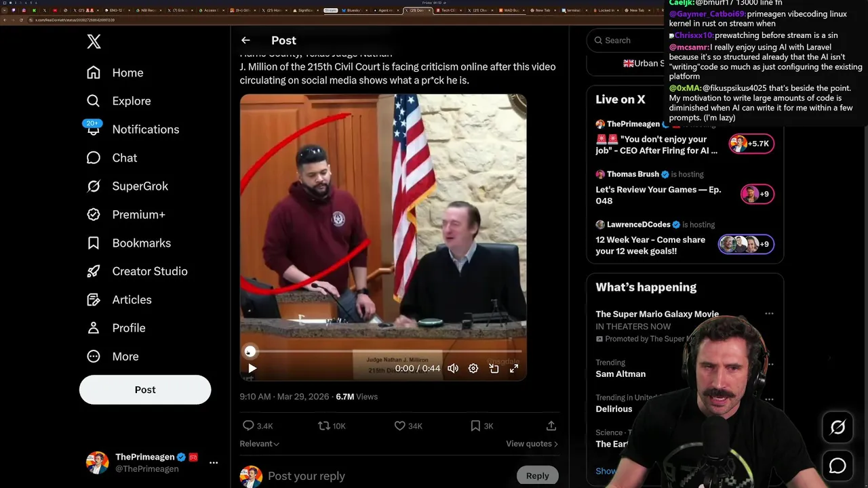Click the browser back arrow
The image size is (868, 488).
[x=4, y=20]
